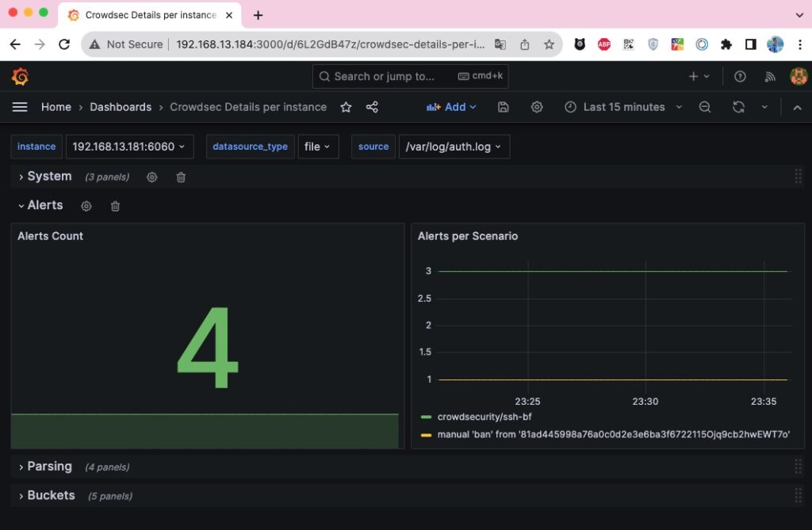Open a new browser tab

point(258,15)
